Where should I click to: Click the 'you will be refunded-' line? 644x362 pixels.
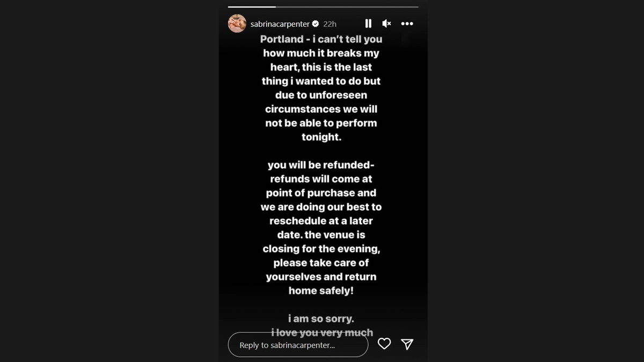click(321, 165)
